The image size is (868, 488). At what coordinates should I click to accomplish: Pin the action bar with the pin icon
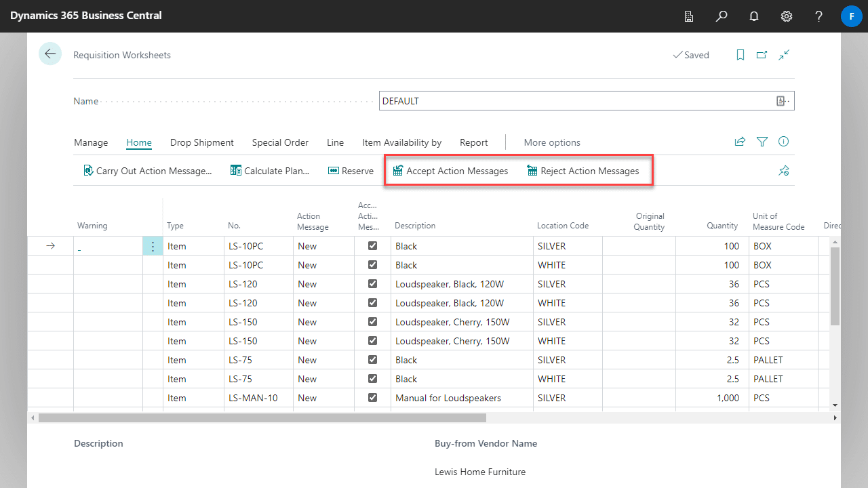coord(784,171)
